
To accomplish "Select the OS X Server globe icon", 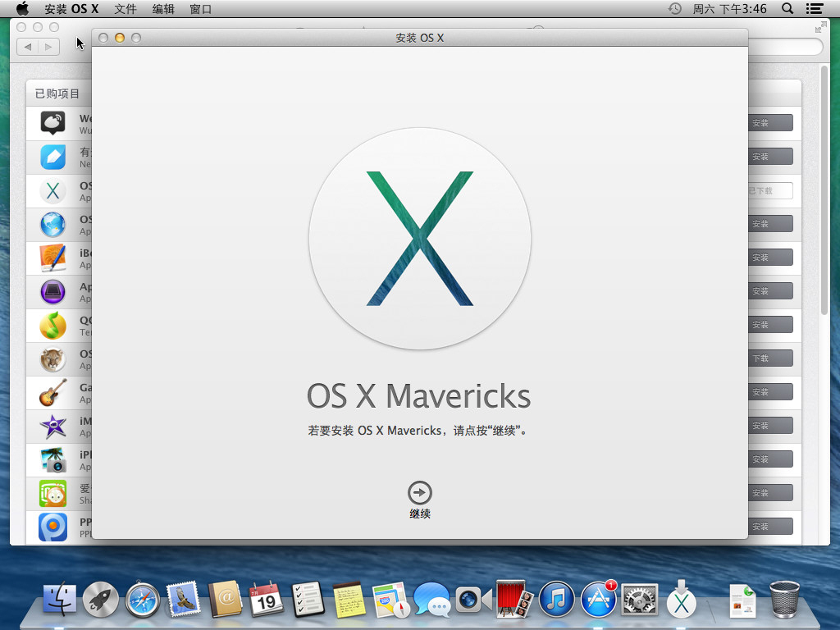I will click(x=52, y=224).
